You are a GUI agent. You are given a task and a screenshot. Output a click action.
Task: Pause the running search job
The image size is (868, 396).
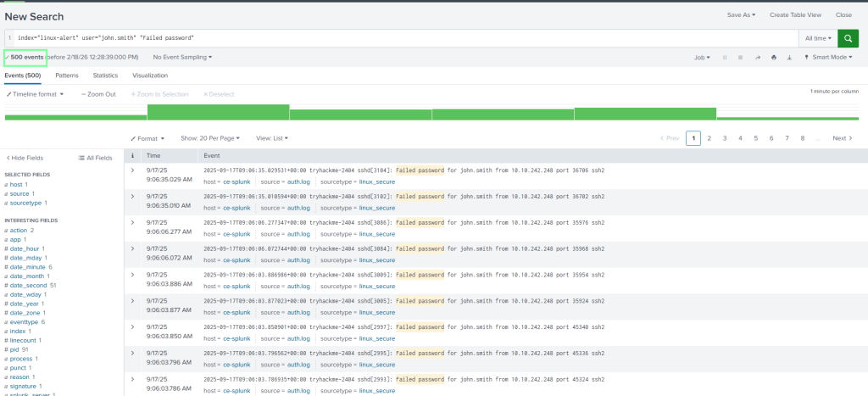click(x=725, y=58)
